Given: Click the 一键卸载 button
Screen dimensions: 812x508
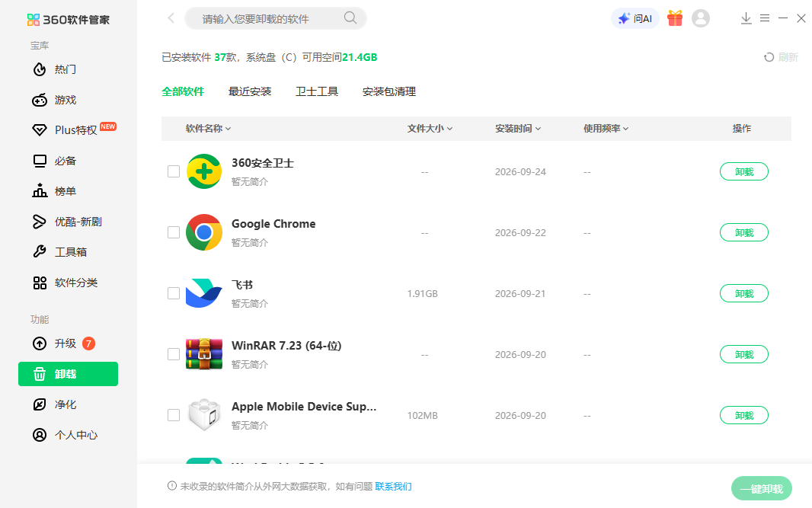Looking at the screenshot, I should (x=761, y=488).
